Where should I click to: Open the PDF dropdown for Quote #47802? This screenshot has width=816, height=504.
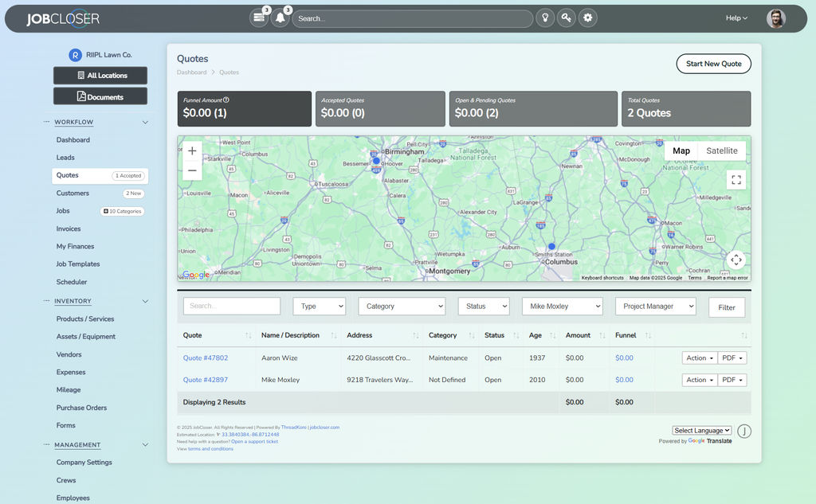pos(732,357)
